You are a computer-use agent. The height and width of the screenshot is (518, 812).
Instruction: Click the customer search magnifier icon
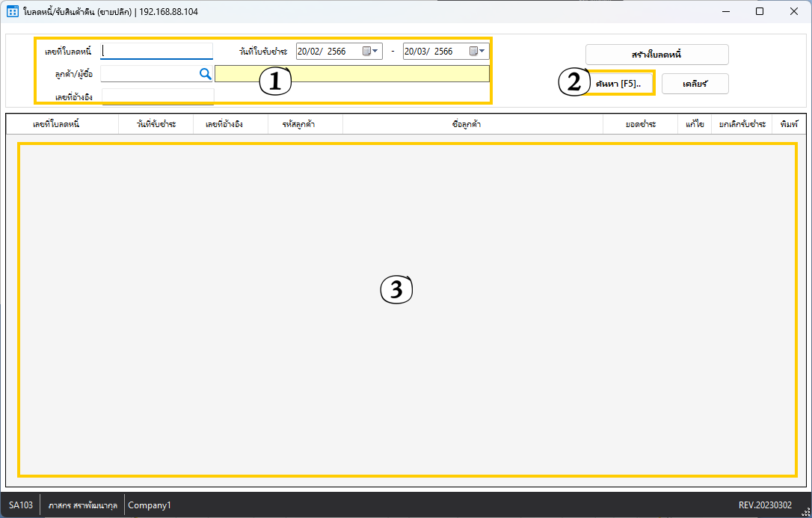[x=205, y=73]
